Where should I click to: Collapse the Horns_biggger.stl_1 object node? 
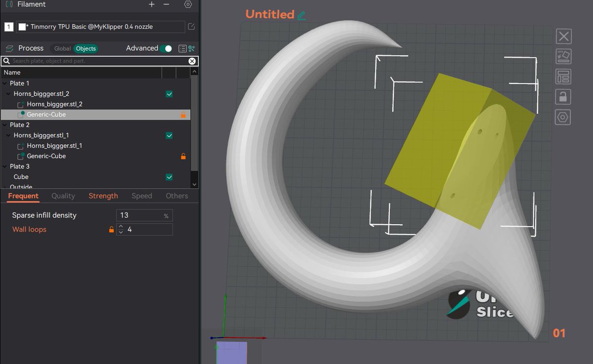(8, 135)
